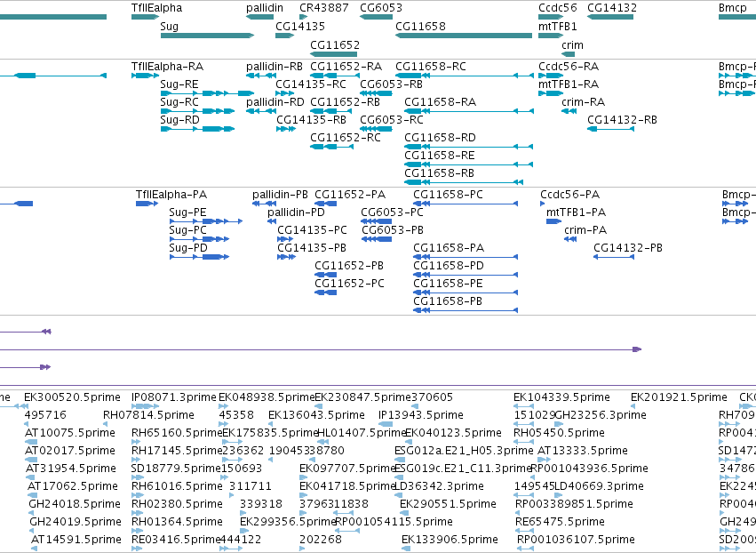
Task: Click the TfIIEalpha-RA transcript label
Action: click(x=167, y=66)
